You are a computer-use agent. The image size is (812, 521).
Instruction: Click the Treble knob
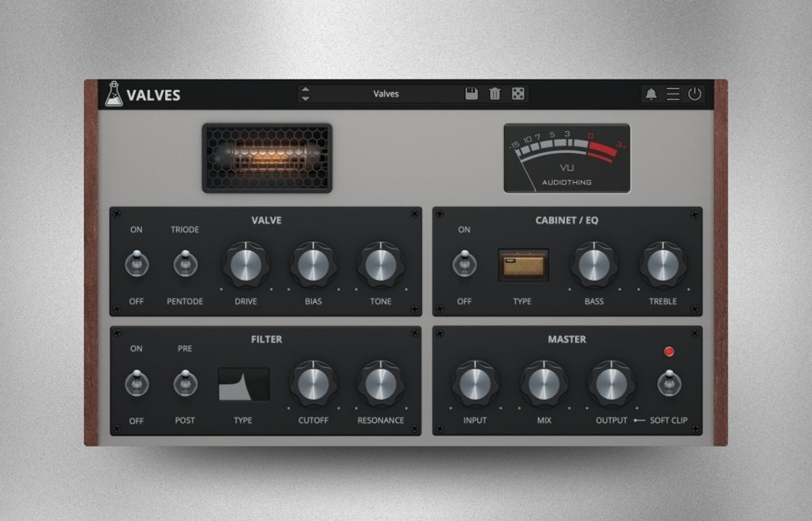[x=663, y=265]
